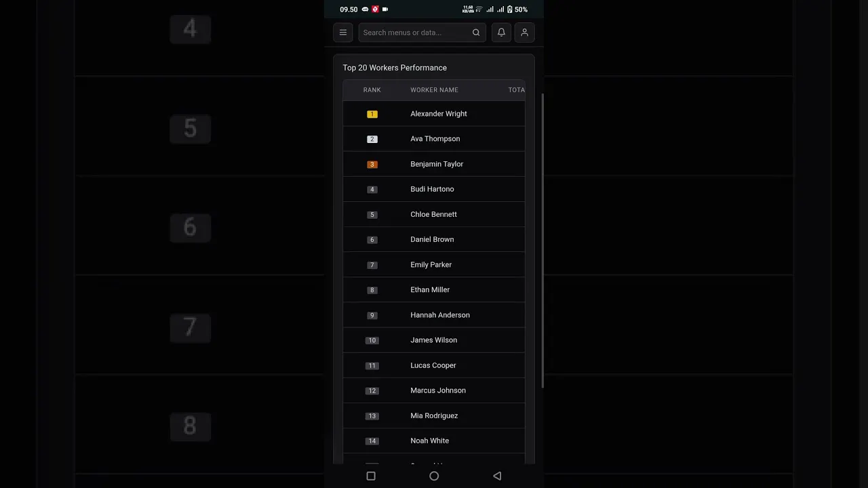
Task: Tap the Android recent apps button
Action: click(x=371, y=476)
